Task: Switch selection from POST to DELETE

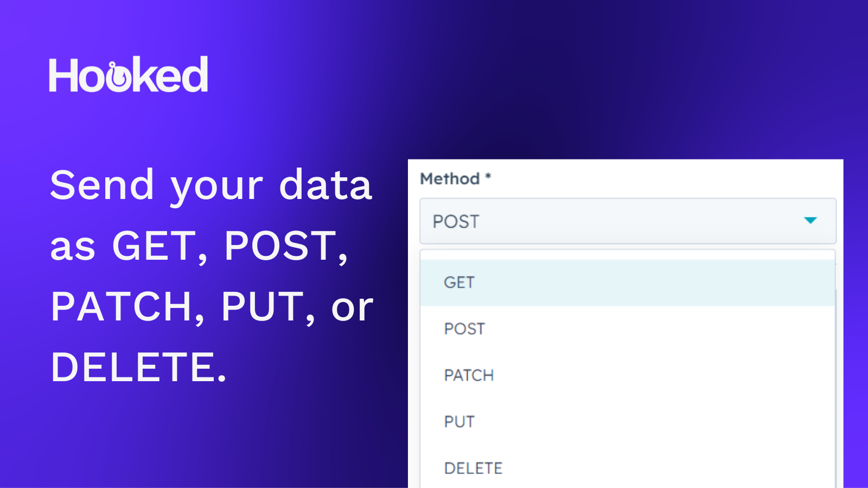Action: point(473,467)
